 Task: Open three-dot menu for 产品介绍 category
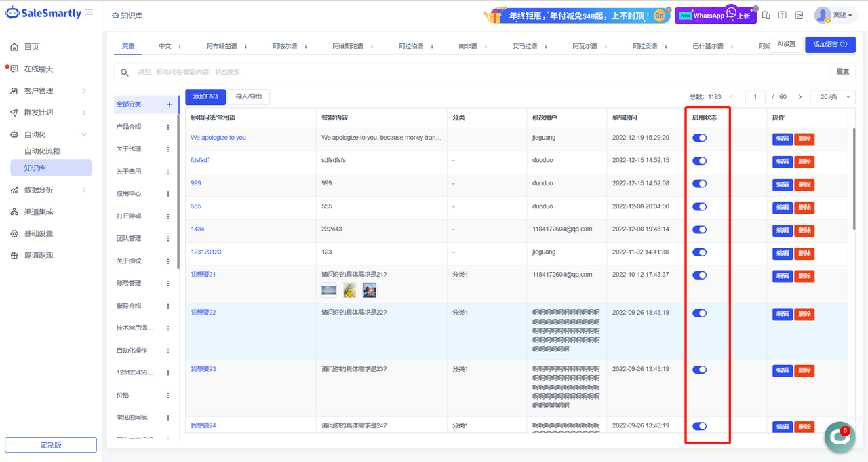pos(168,127)
